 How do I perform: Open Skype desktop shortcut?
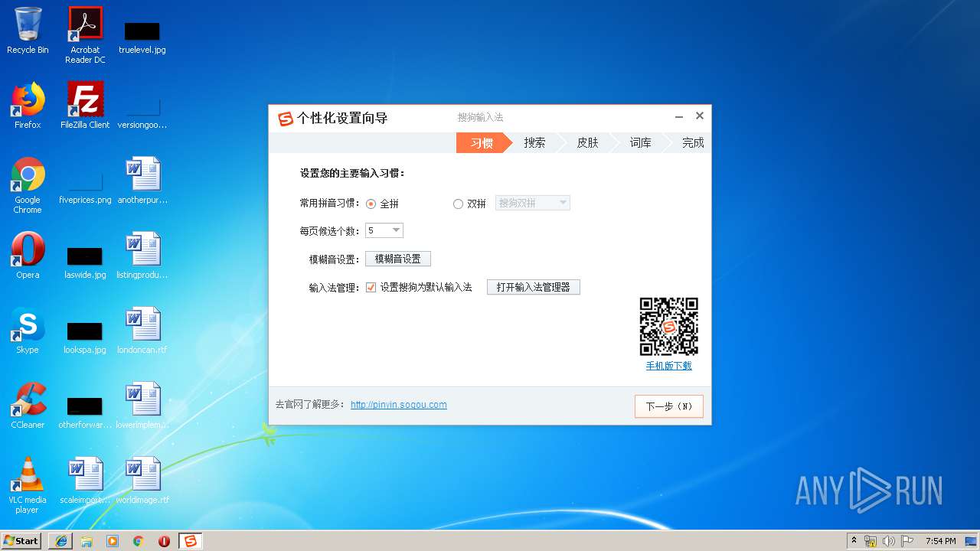point(28,331)
